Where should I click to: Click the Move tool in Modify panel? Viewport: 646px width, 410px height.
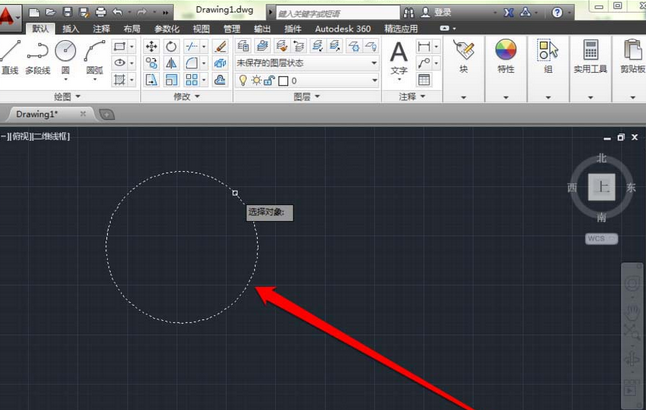point(152,47)
